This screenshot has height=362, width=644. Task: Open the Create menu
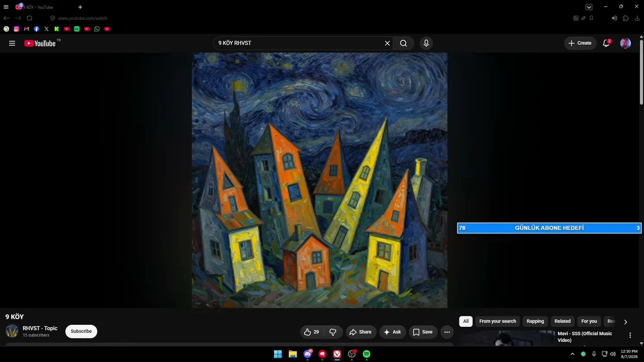coord(580,43)
